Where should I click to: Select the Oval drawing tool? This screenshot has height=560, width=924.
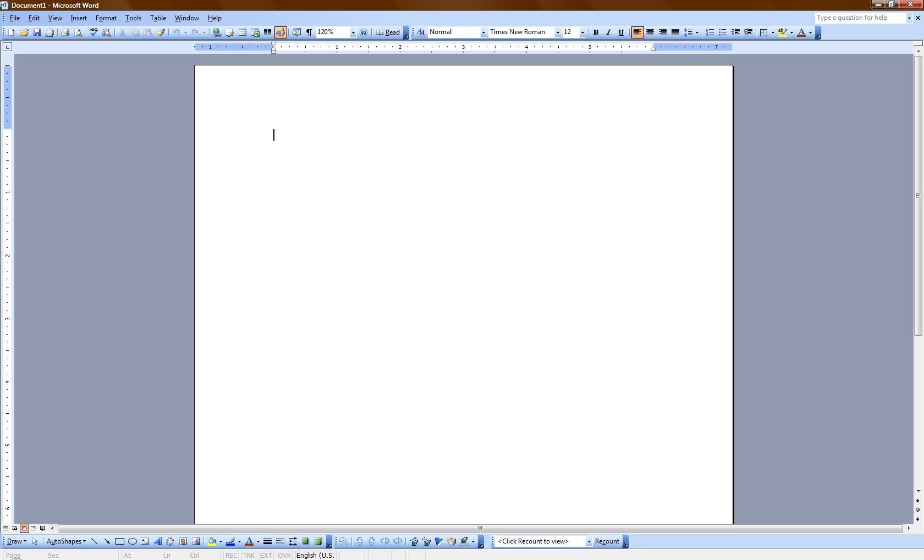click(x=132, y=541)
